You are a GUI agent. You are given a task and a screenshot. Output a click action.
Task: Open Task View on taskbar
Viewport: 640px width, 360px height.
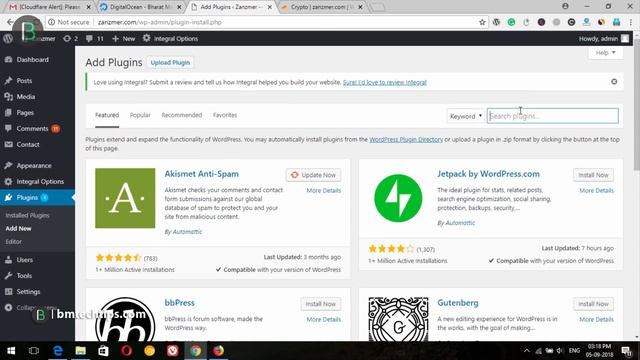(x=34, y=351)
